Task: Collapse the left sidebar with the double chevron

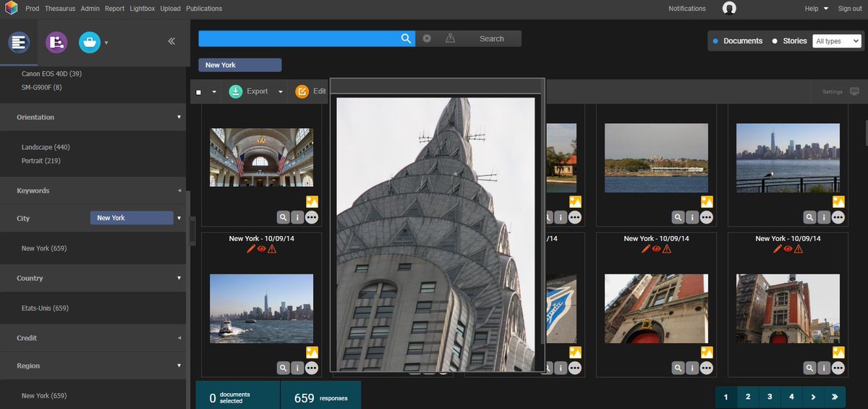Action: pyautogui.click(x=171, y=41)
